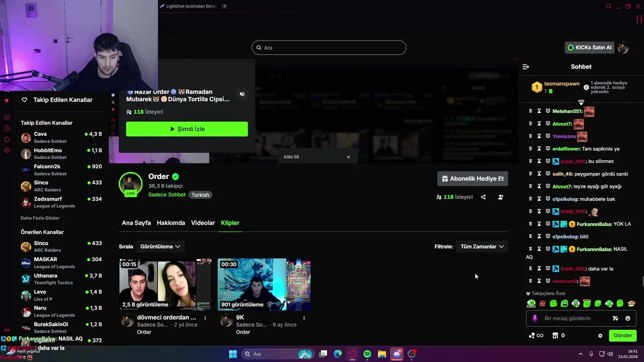Click KICKs Satın Al button

pyautogui.click(x=590, y=48)
